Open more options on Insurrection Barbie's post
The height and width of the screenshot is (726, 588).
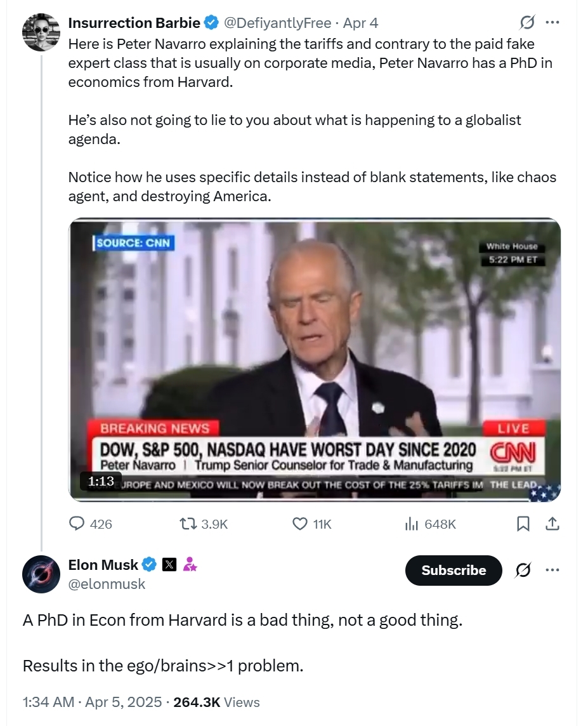(552, 23)
